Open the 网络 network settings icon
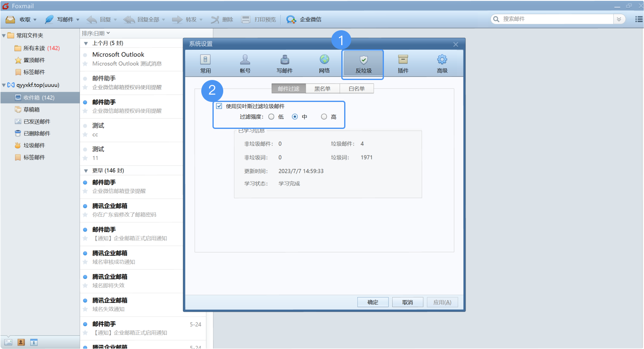Image resolution: width=644 pixels, height=349 pixels. (x=324, y=60)
